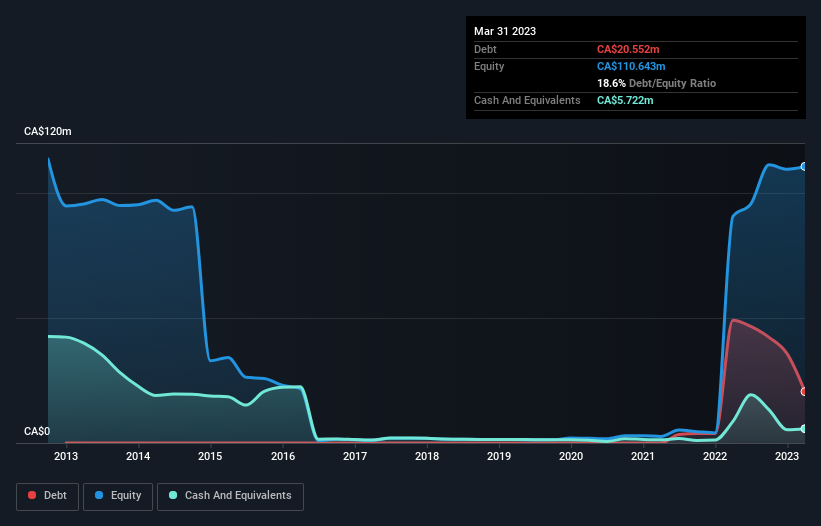Click the 2014 x-axis label
Viewport: 821px width, 526px height.
138,456
